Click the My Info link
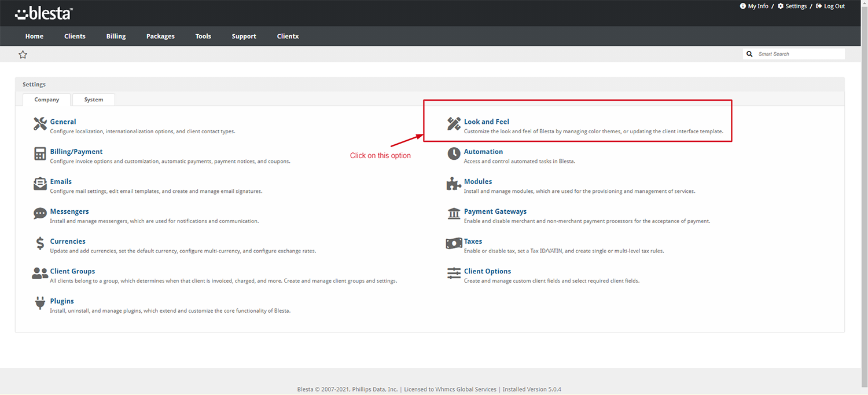Screen dimensions: 868x395 click(x=758, y=6)
